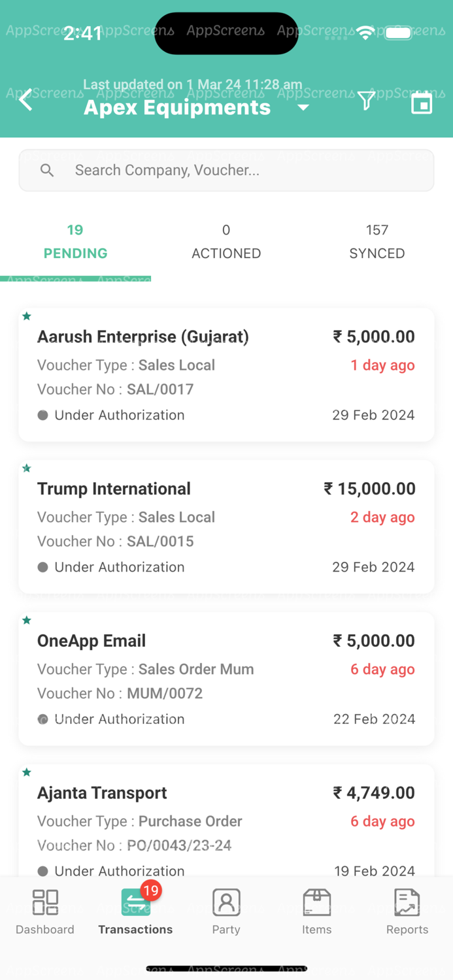Toggle star on Ajanta Transport voucher
This screenshot has width=453, height=980.
(x=27, y=772)
